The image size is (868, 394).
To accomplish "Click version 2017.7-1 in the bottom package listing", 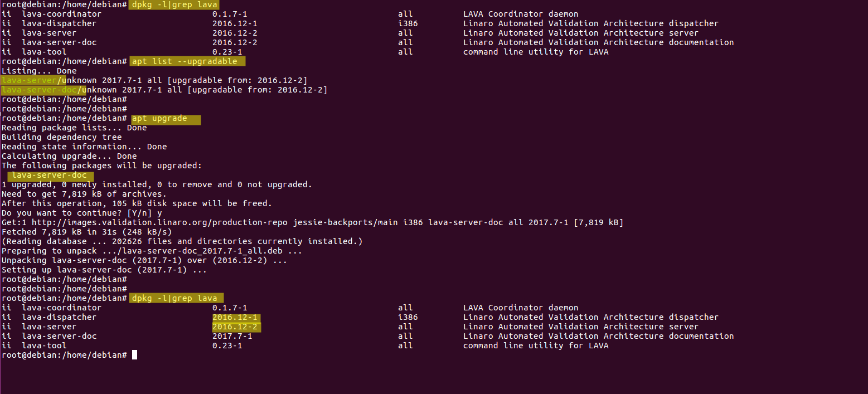I will (x=232, y=336).
